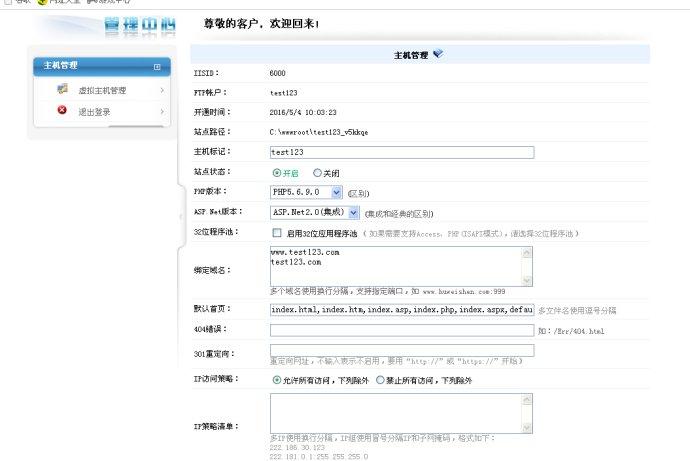Click scroll down arrow in 绑定域名 box
The width and height of the screenshot is (690, 461).
527,280
